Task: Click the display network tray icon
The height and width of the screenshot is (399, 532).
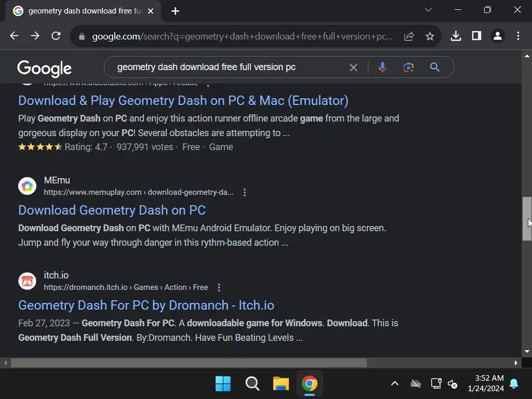Action: coord(436,384)
